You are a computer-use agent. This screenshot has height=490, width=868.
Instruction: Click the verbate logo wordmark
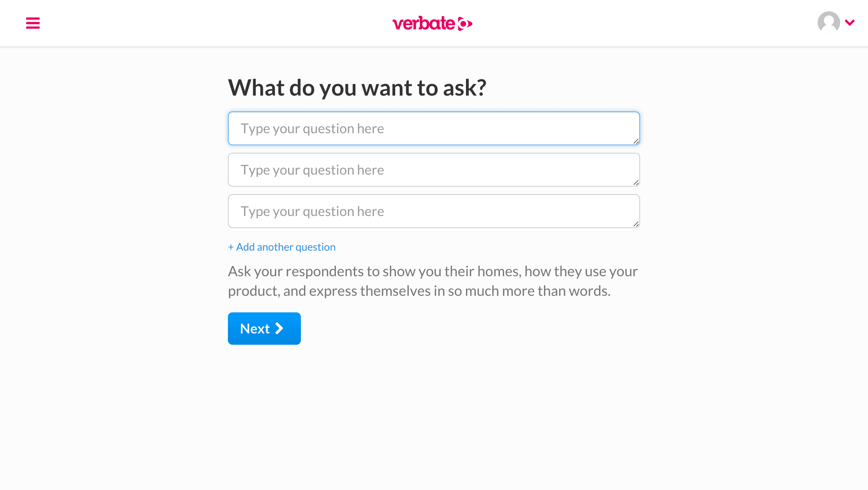click(x=424, y=23)
